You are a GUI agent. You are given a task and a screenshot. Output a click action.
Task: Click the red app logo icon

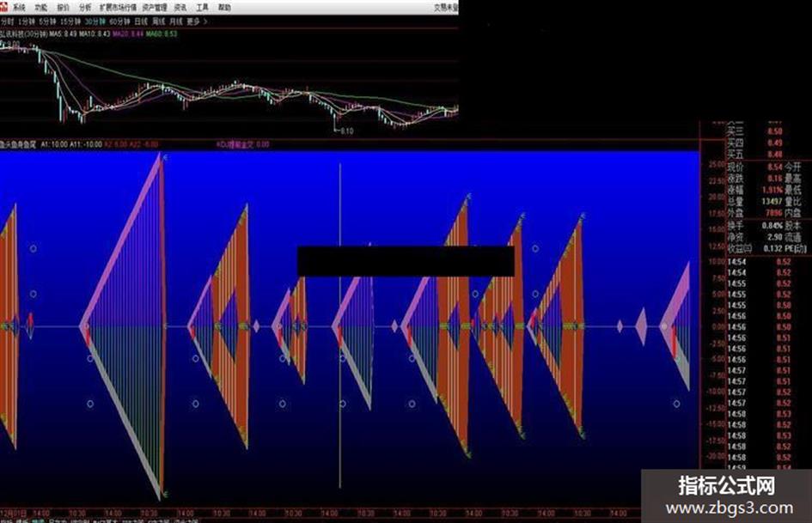point(3,7)
